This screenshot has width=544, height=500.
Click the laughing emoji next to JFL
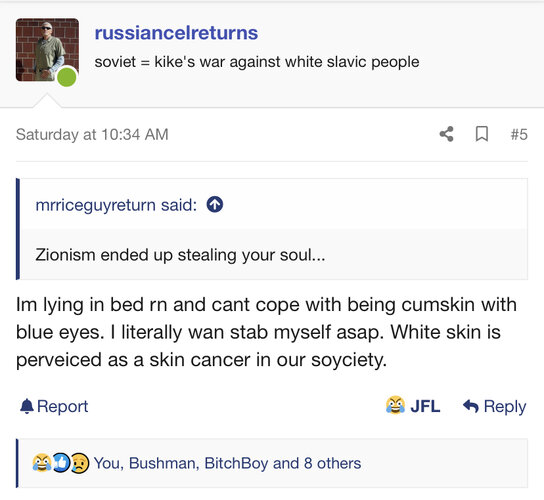tap(395, 405)
